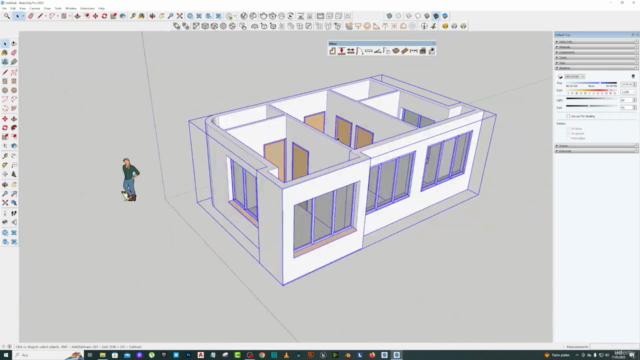This screenshot has width=640, height=360.
Task: Click the Dark value input field
Action: [x=627, y=107]
